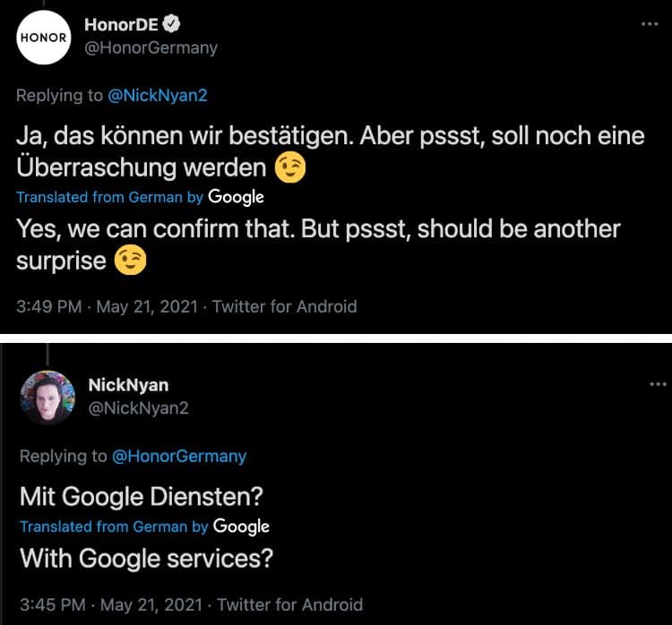Open the HonorDE display name
Image resolution: width=672 pixels, height=625 pixels.
(x=121, y=25)
